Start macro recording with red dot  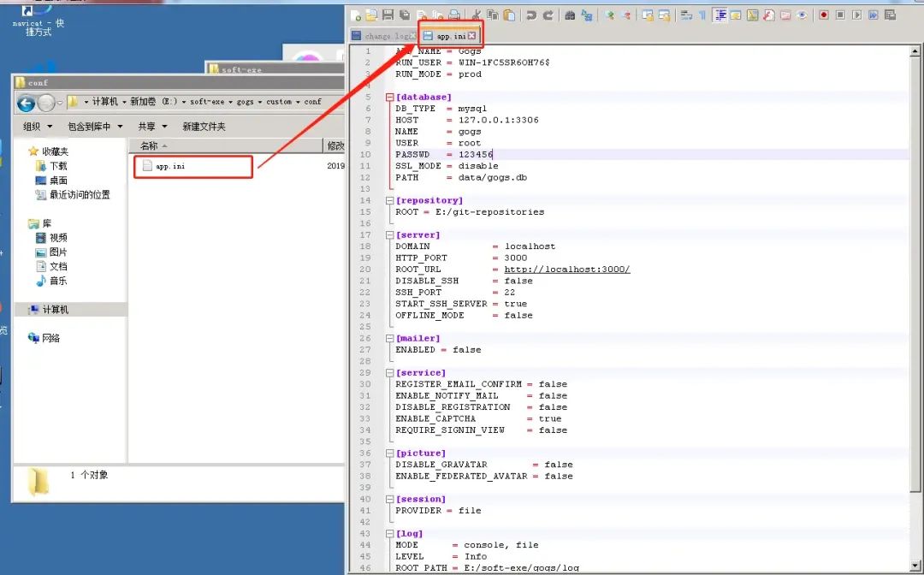(x=824, y=15)
